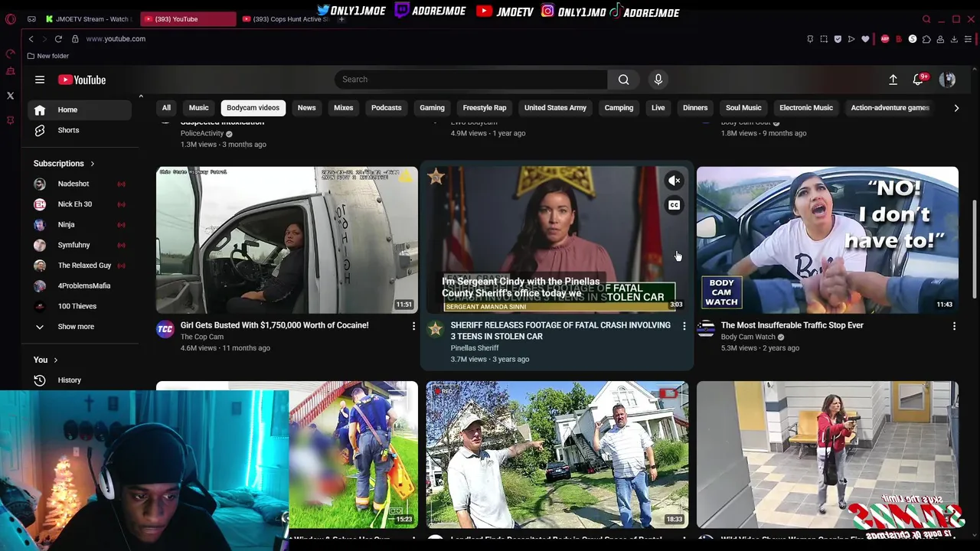Screen dimensions: 980x551
Task: Open the player send arrow icon
Action: [x=851, y=39]
